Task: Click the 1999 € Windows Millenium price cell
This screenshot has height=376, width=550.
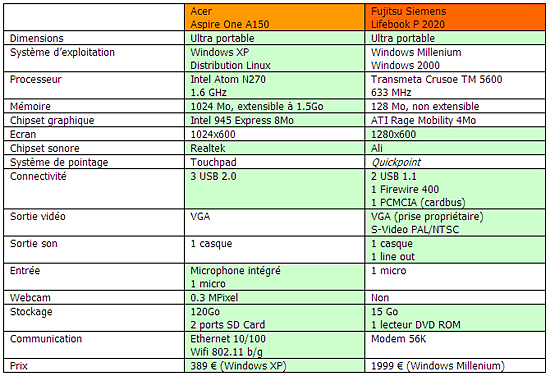Action: [x=455, y=366]
